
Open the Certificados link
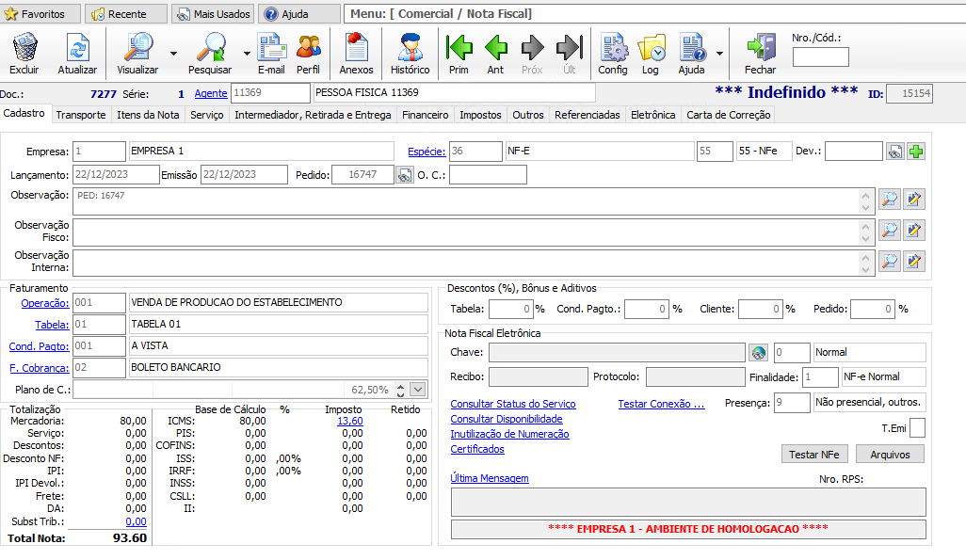coord(477,449)
